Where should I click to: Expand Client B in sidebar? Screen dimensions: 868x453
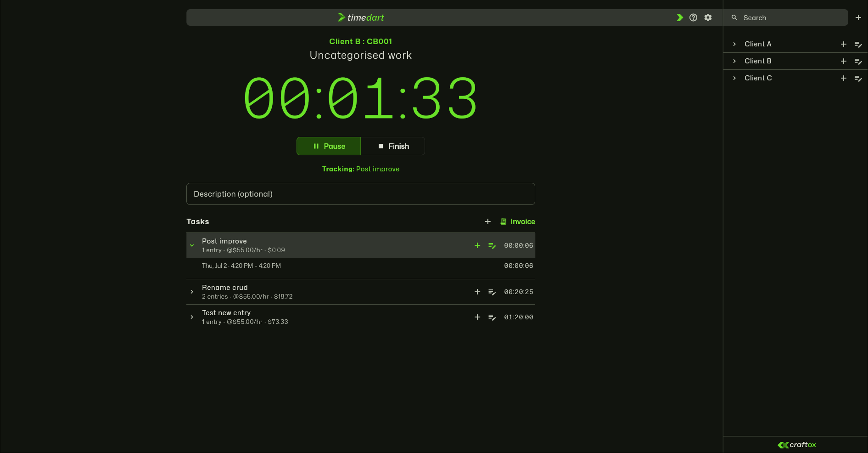(x=734, y=61)
